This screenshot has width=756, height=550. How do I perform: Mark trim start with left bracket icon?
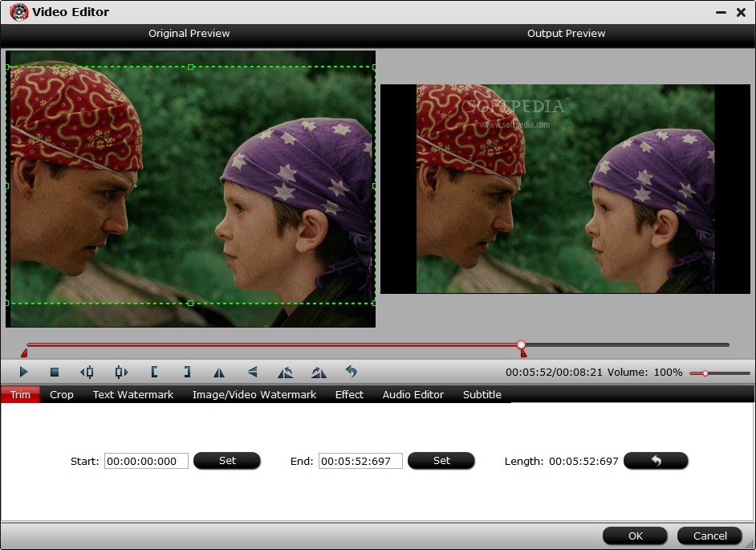(x=154, y=372)
